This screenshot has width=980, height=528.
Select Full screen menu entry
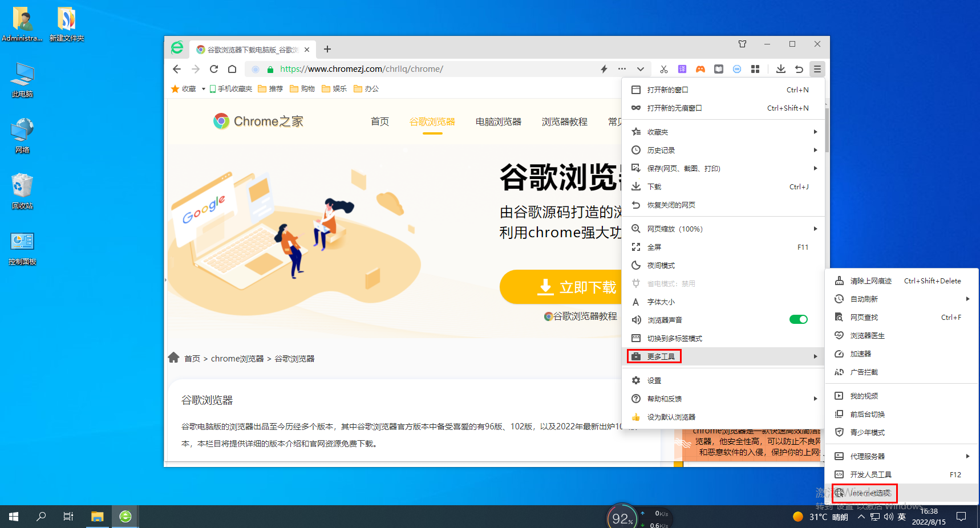point(723,247)
